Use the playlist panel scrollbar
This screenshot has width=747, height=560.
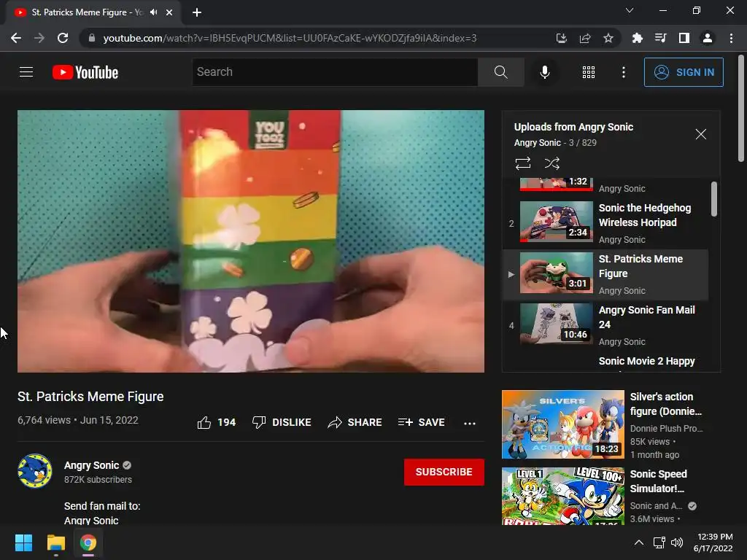point(713,199)
